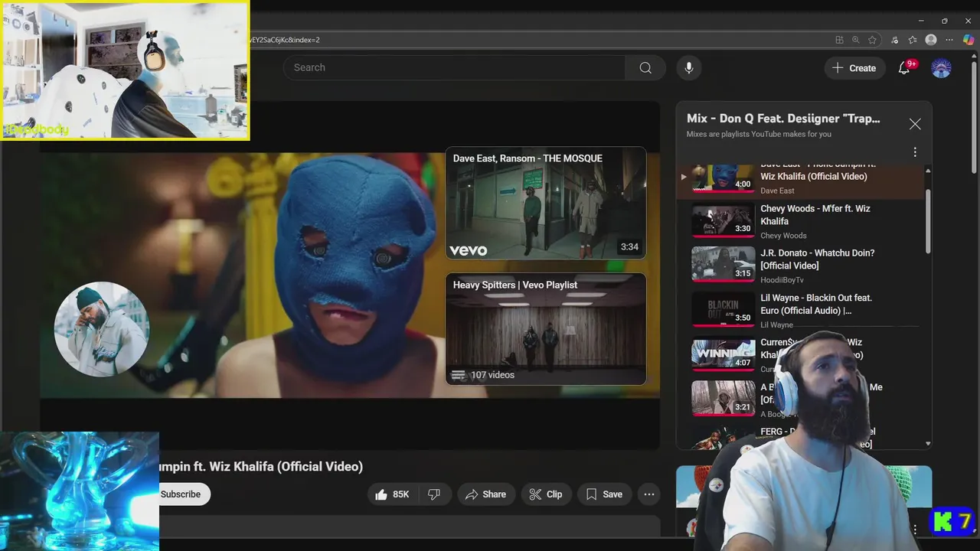This screenshot has width=980, height=551.
Task: Add page to favorites with star icon
Action: click(872, 40)
